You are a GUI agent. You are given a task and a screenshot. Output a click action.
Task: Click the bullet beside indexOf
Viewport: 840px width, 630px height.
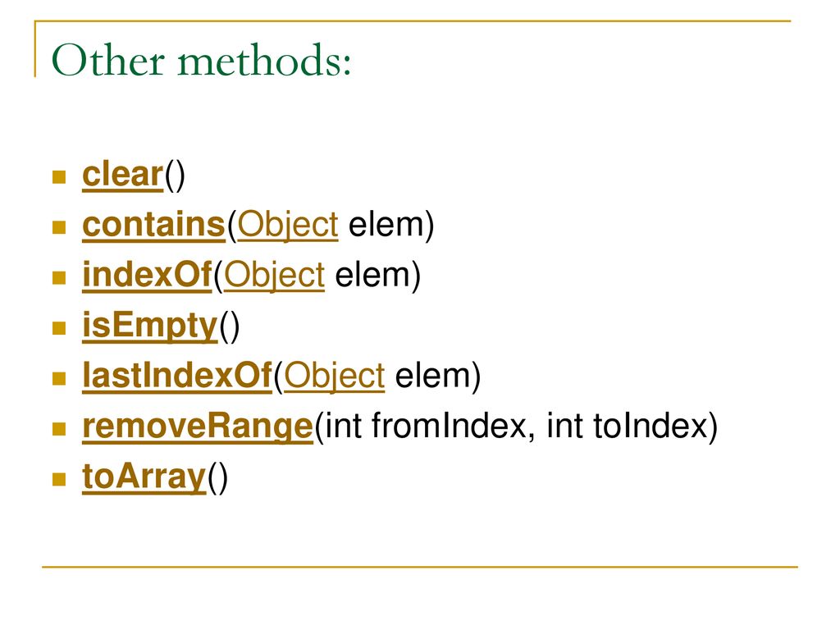click(59, 277)
